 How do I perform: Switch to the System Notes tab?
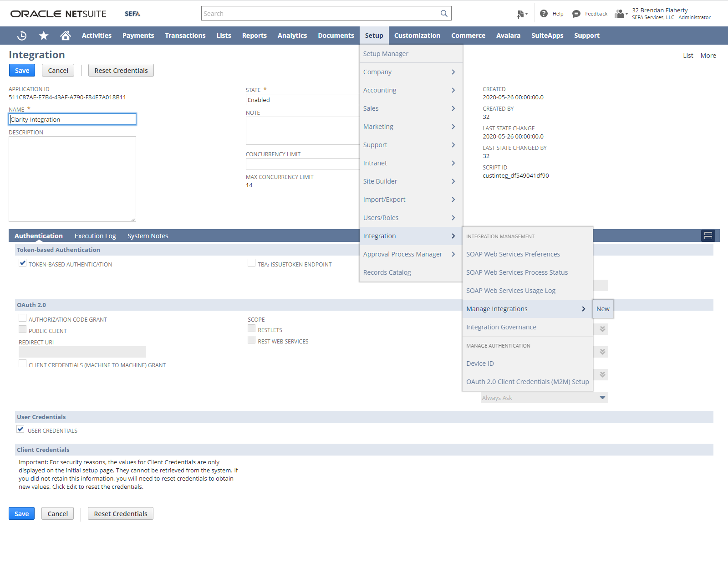click(148, 236)
